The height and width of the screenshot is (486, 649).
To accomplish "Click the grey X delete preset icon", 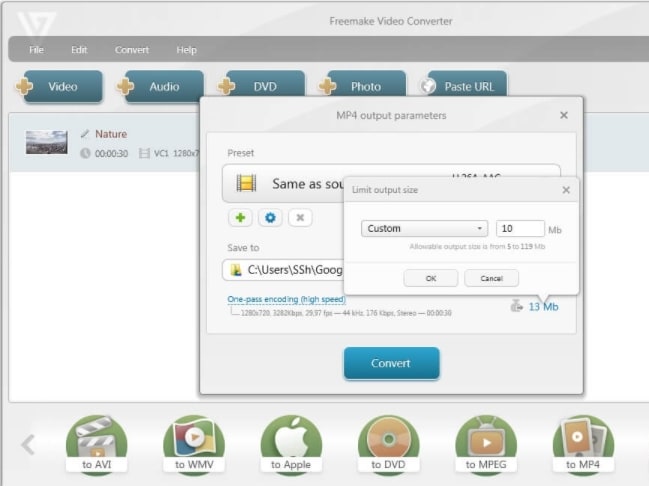I will pos(300,217).
